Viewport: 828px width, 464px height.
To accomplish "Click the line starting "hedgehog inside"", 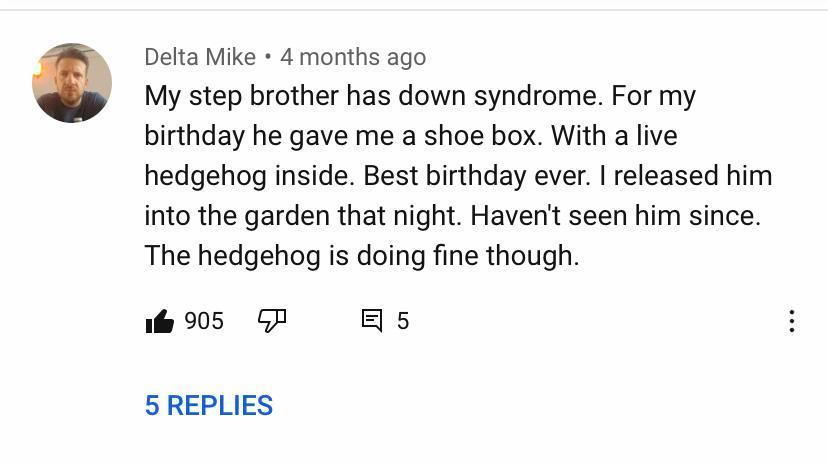I will (x=458, y=176).
